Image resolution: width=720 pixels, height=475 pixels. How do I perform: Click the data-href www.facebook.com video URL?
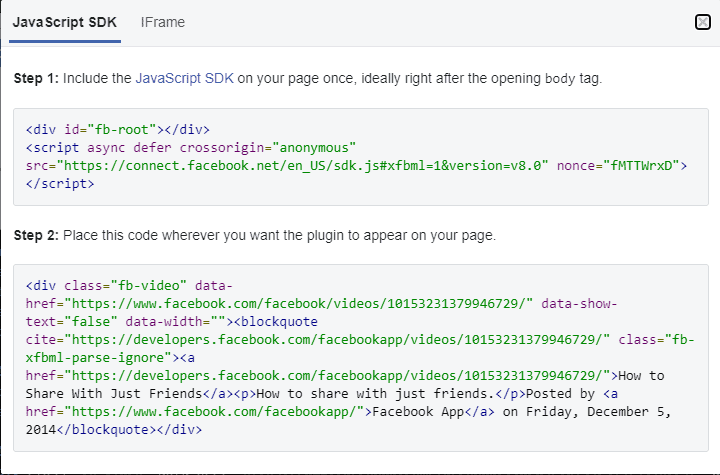[298, 304]
